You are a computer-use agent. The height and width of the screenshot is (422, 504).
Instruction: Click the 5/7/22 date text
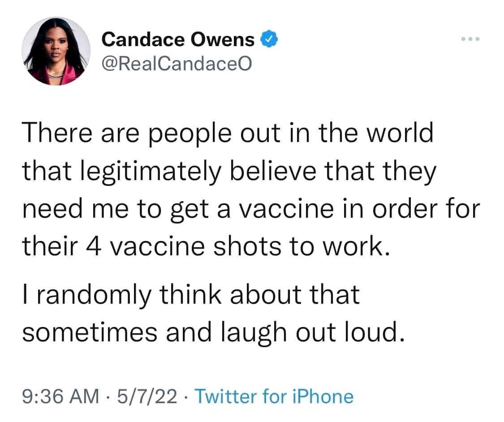pos(147,396)
